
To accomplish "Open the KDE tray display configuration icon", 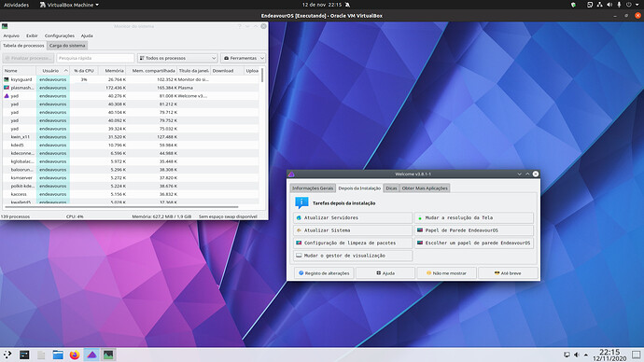I will 567,355.
